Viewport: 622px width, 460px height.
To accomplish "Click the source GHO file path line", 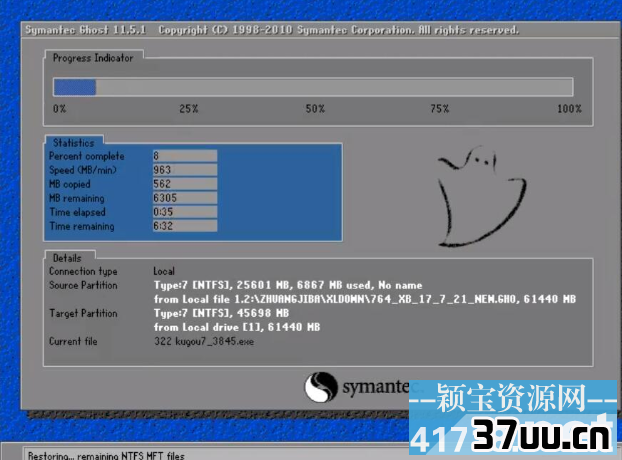I will tap(365, 299).
